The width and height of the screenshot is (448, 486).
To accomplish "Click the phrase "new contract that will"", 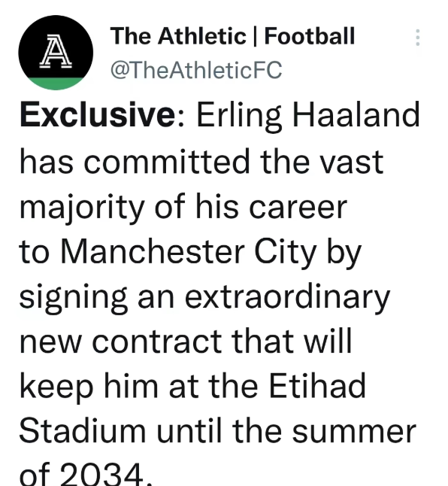I will click(186, 341).
